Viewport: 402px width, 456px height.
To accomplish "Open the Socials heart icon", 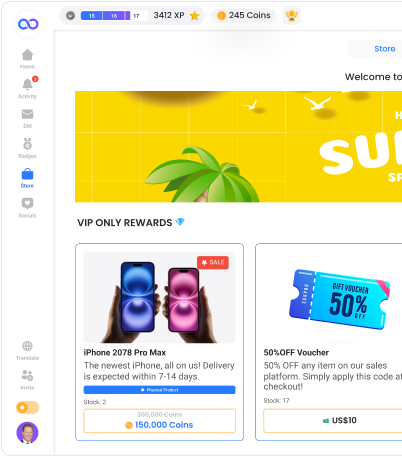I will pos(27,203).
